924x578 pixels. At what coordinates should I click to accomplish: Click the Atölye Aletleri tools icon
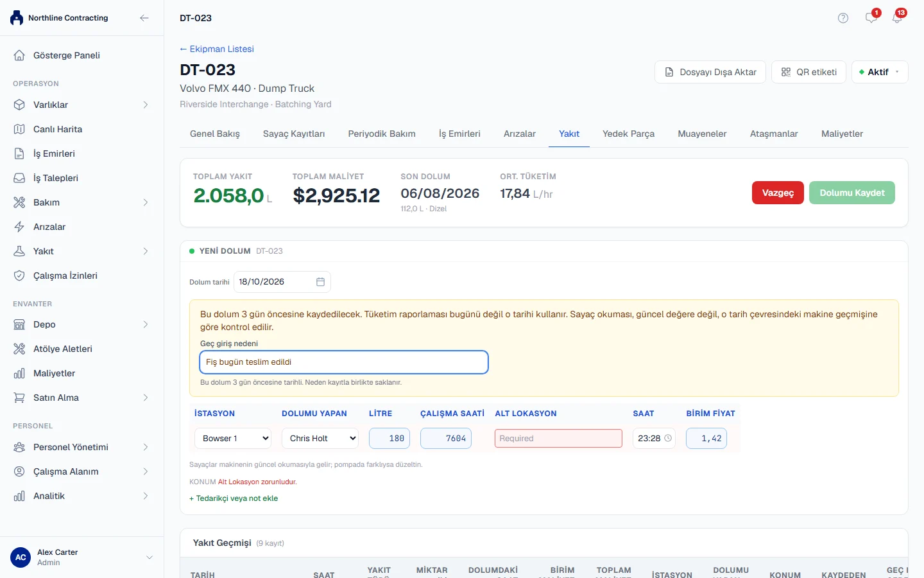(19, 349)
